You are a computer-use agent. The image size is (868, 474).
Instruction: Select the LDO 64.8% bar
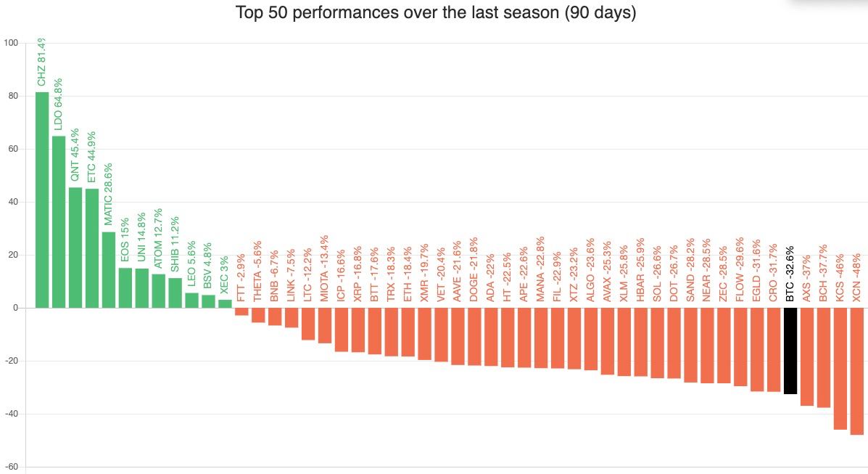tap(59, 221)
